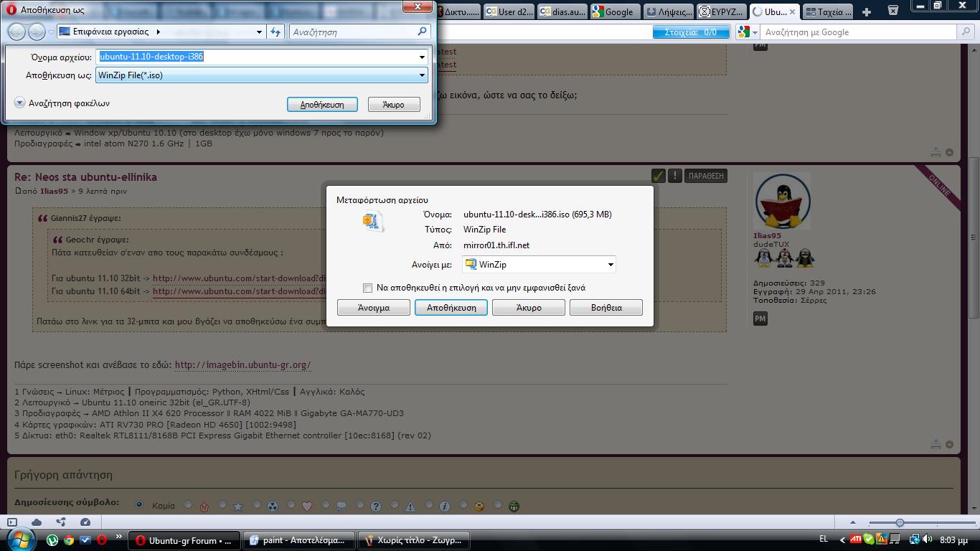Open the closed tabs trash icon
The image size is (980, 551).
(893, 11)
